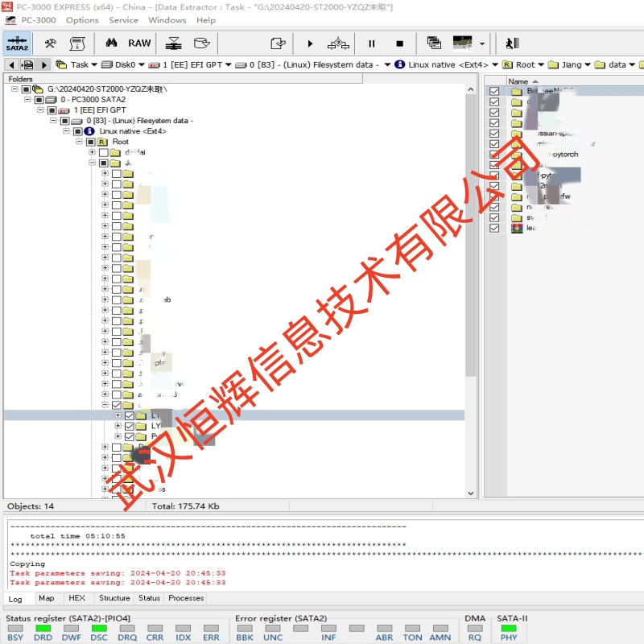Click the disk-with-folder toolbar icon
The image size is (644, 644).
[x=202, y=43]
